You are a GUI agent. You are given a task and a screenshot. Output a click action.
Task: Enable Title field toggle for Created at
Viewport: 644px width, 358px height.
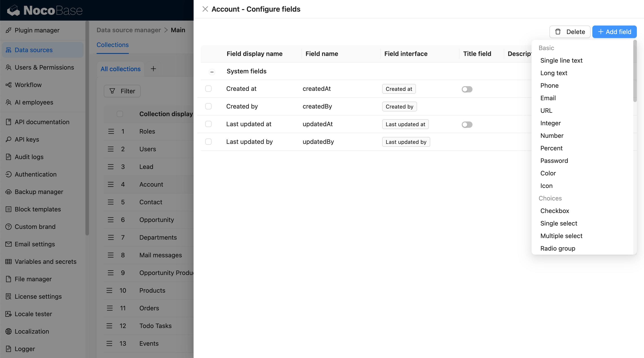[x=466, y=89]
